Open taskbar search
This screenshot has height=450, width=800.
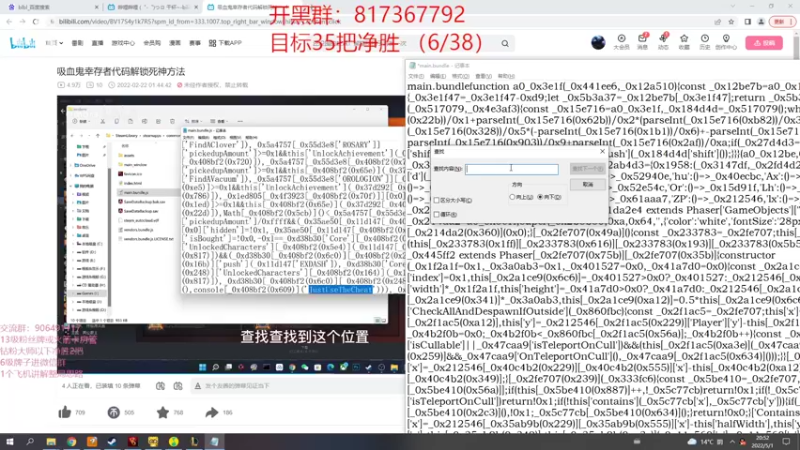coord(30,442)
